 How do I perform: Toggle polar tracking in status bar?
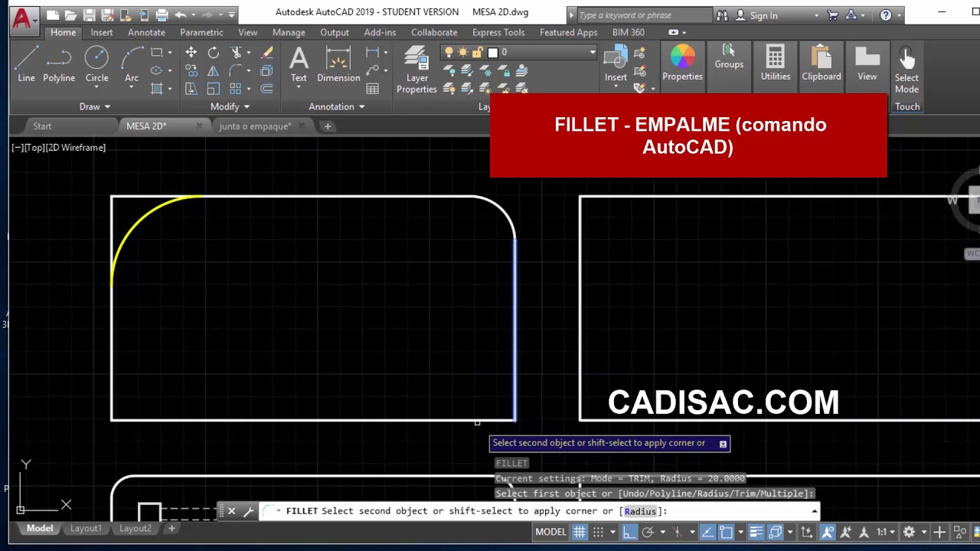(x=648, y=532)
